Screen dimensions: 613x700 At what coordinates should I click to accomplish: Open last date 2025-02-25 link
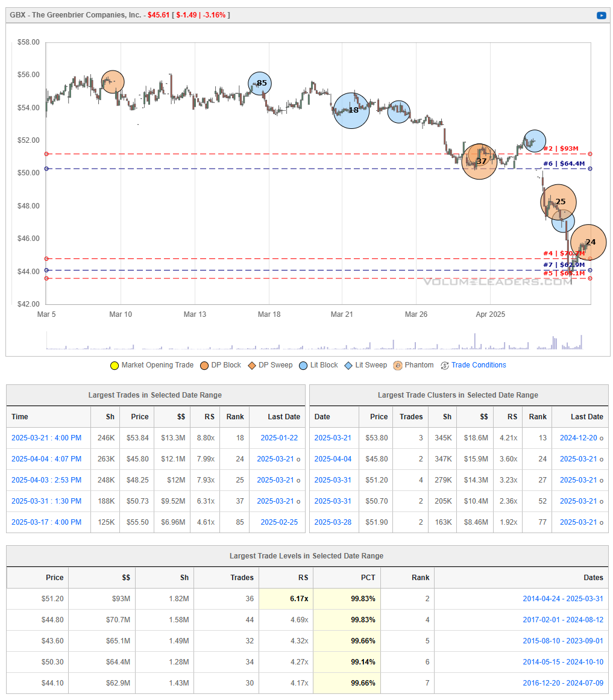pos(279,522)
